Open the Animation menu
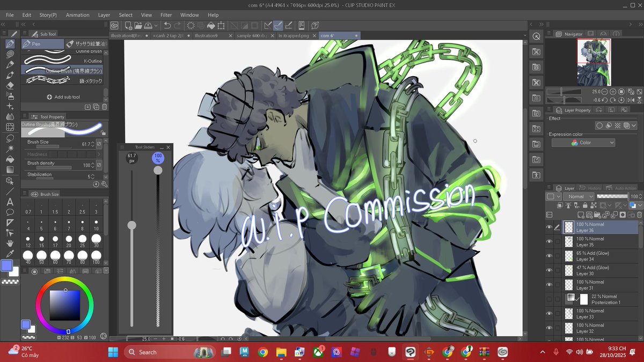The width and height of the screenshot is (644, 362). point(78,15)
